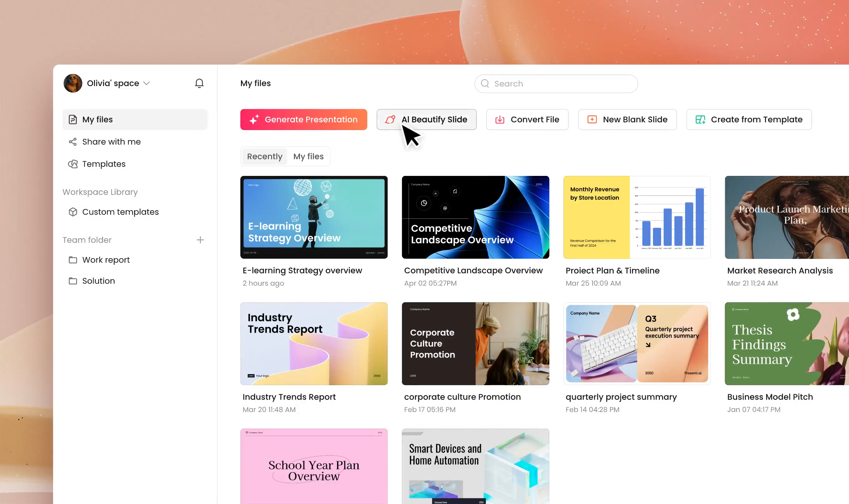Screen dimensions: 849x504
Task: Click the 'Team folder' section heading
Action: point(87,240)
